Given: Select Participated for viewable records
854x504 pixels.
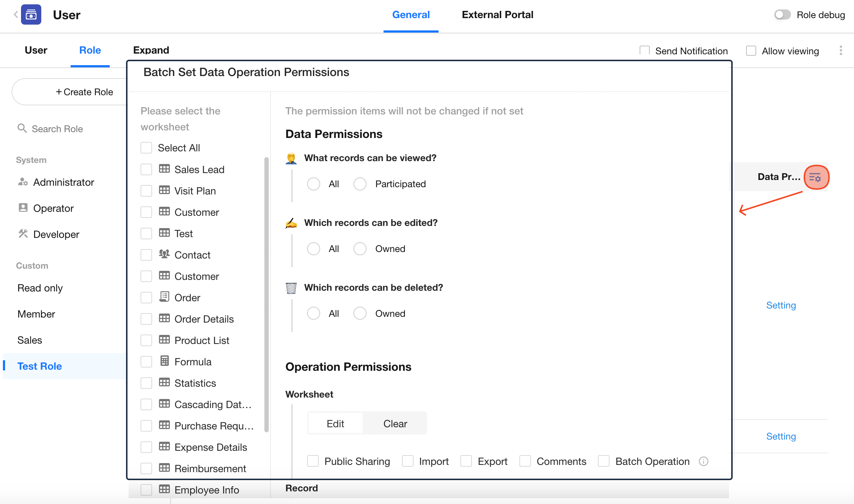Looking at the screenshot, I should pyautogui.click(x=360, y=184).
